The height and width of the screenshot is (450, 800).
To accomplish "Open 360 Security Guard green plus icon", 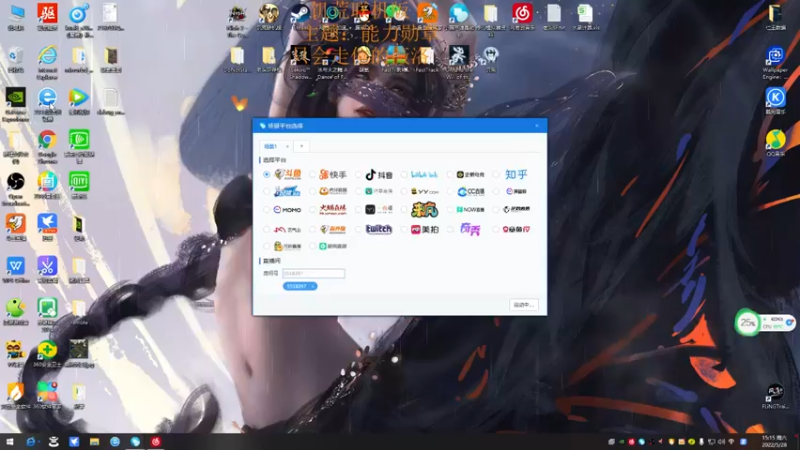I will [47, 354].
